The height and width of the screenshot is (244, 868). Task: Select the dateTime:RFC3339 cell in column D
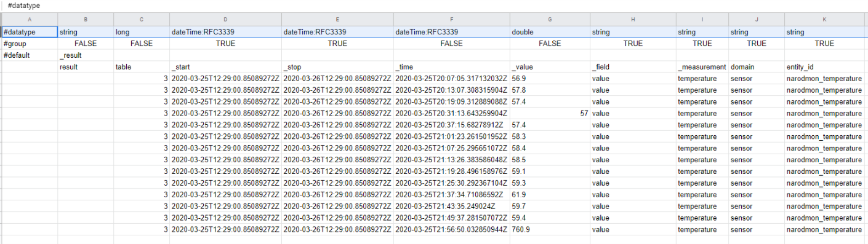coord(225,32)
